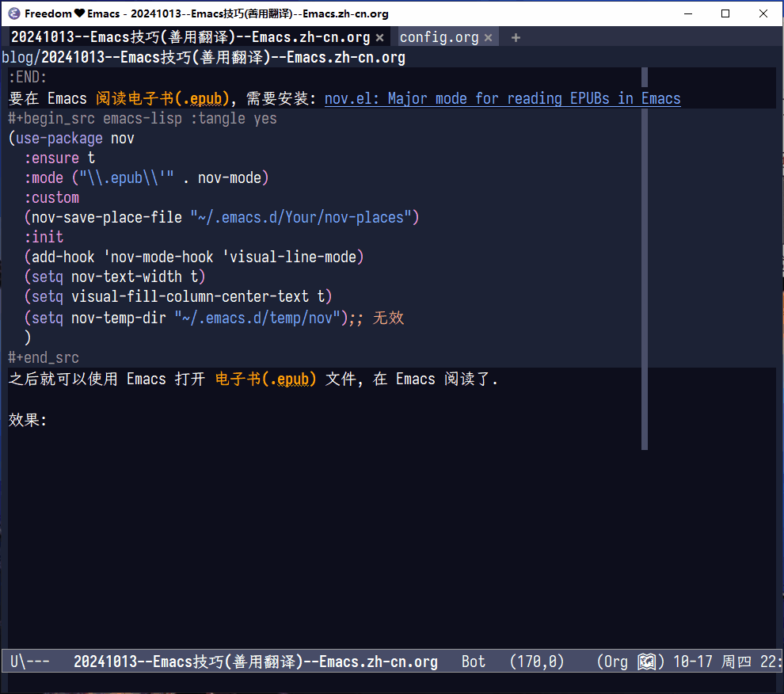The width and height of the screenshot is (784, 694).
Task: Click the :END: drawer line
Action: coord(28,77)
